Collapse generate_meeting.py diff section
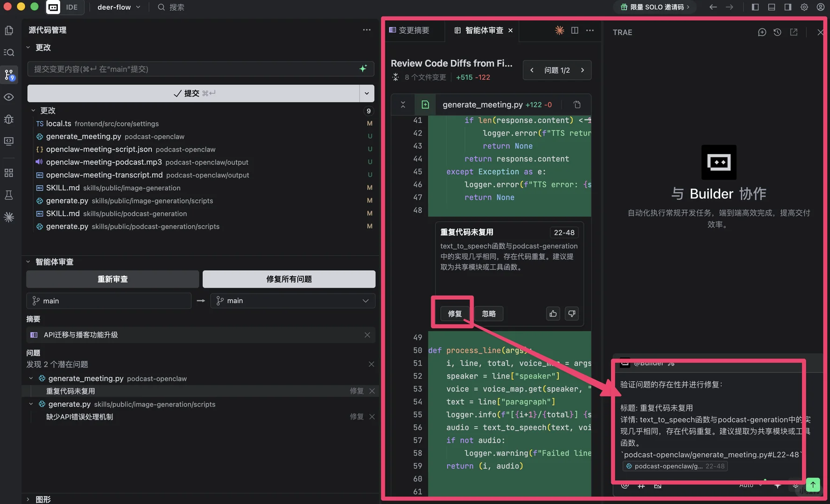This screenshot has width=830, height=504. click(x=403, y=105)
